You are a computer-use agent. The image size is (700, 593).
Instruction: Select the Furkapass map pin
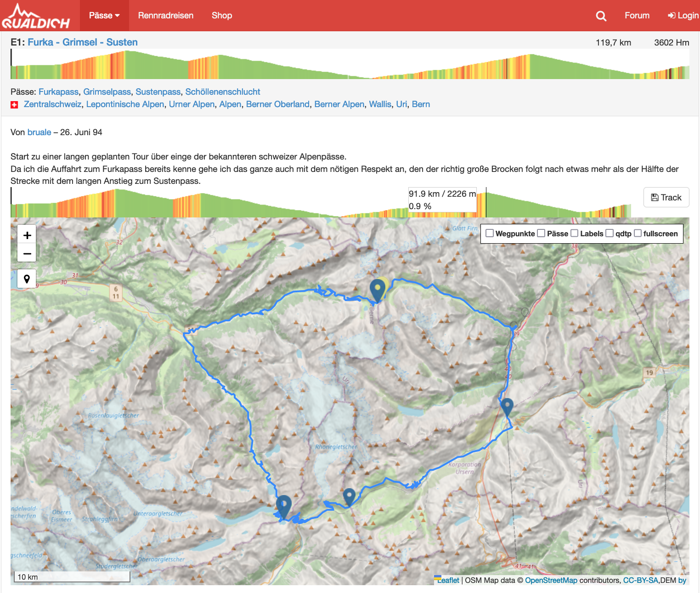[x=349, y=496]
